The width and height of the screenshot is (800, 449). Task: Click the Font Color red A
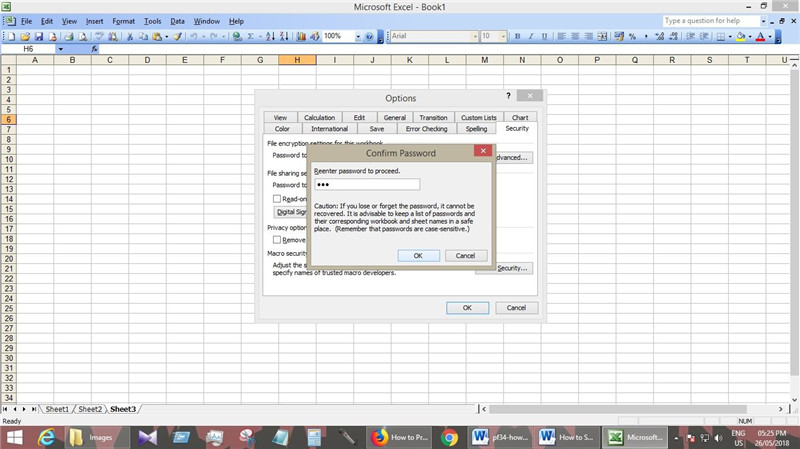[761, 36]
